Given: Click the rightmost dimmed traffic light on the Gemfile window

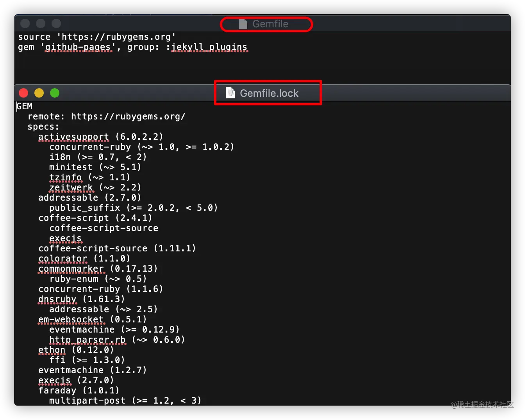Looking at the screenshot, I should click(x=56, y=23).
